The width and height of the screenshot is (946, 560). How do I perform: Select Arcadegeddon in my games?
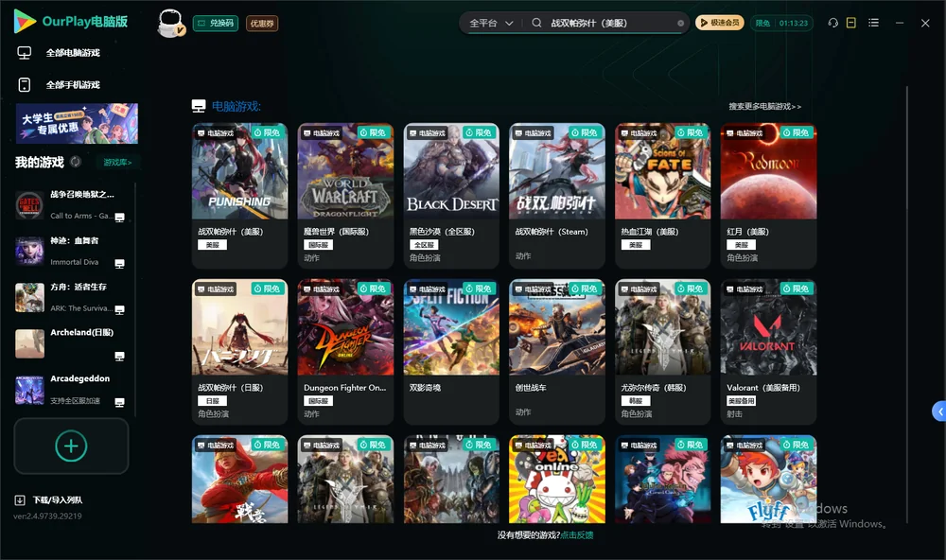(71, 390)
